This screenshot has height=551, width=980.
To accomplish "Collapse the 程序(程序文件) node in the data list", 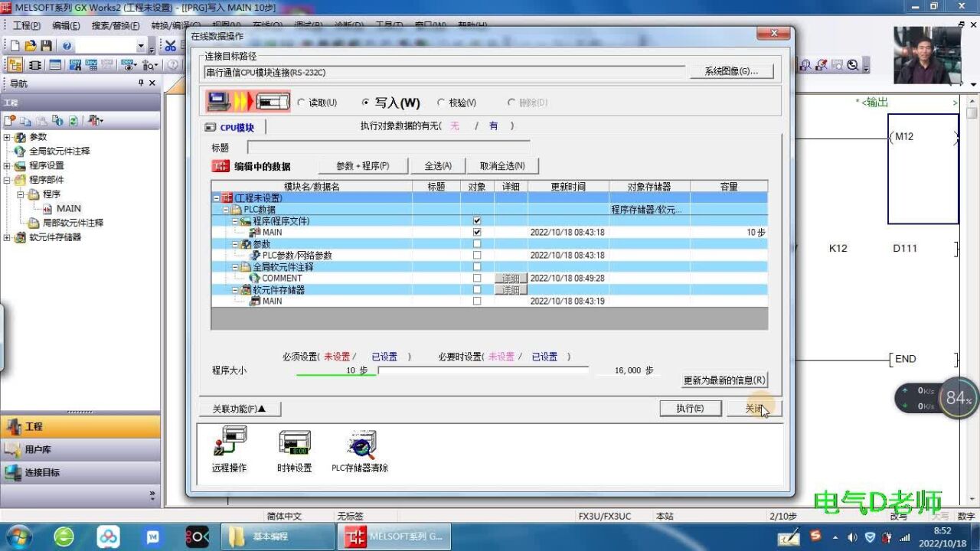I will tap(235, 221).
